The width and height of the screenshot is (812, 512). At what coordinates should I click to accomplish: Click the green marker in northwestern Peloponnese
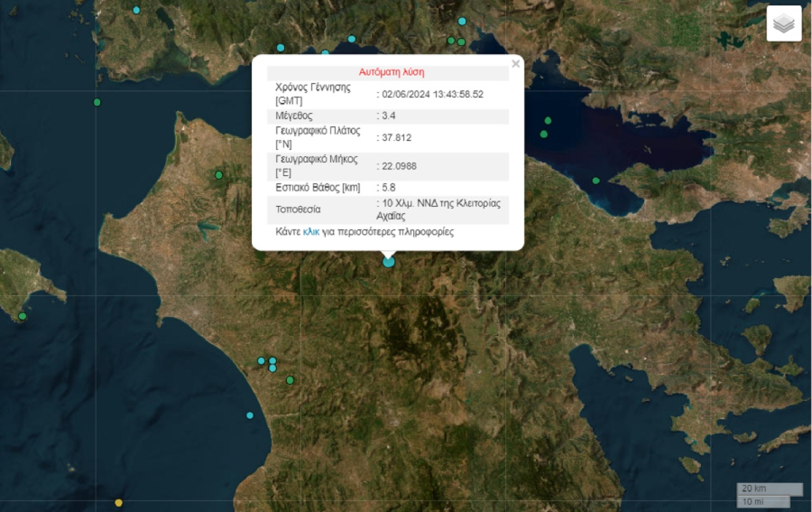click(218, 174)
